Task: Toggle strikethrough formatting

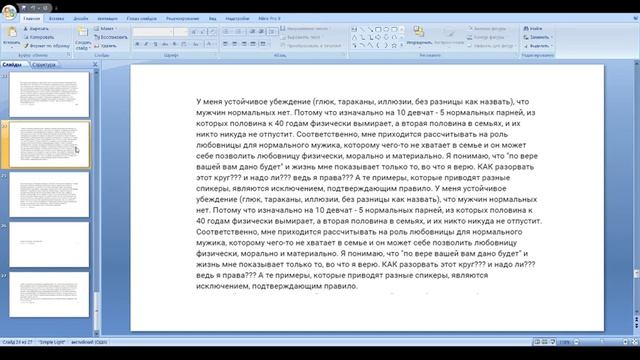Action: (165, 44)
